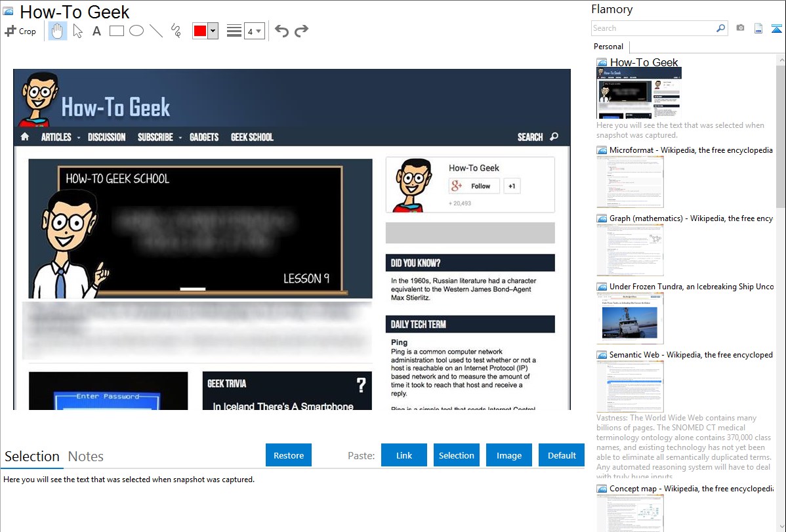Switch to the Personal tab
This screenshot has height=532, width=786.
point(609,47)
